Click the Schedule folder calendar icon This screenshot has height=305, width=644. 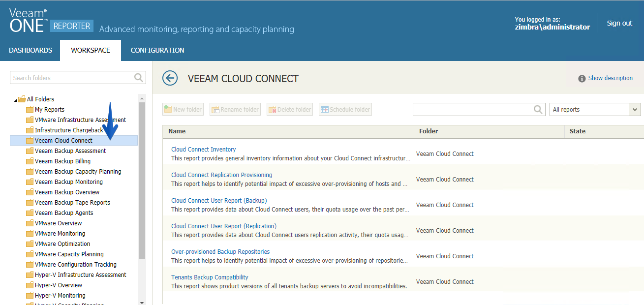click(324, 110)
